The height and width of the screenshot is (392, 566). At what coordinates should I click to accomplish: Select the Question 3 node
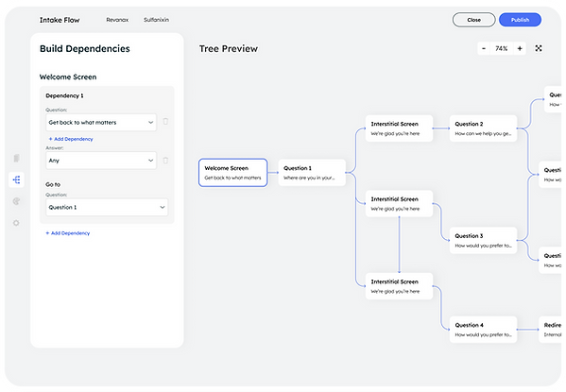click(x=484, y=241)
